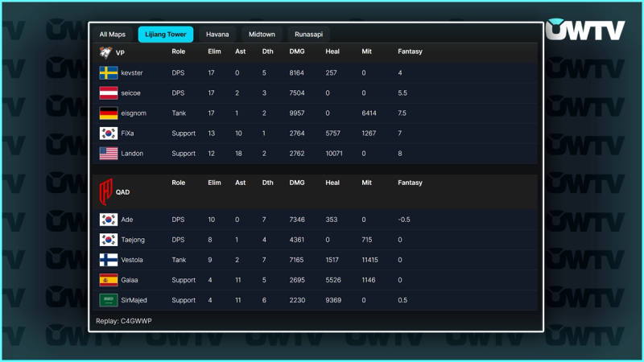Click Galaa's healing value 5526

point(333,280)
